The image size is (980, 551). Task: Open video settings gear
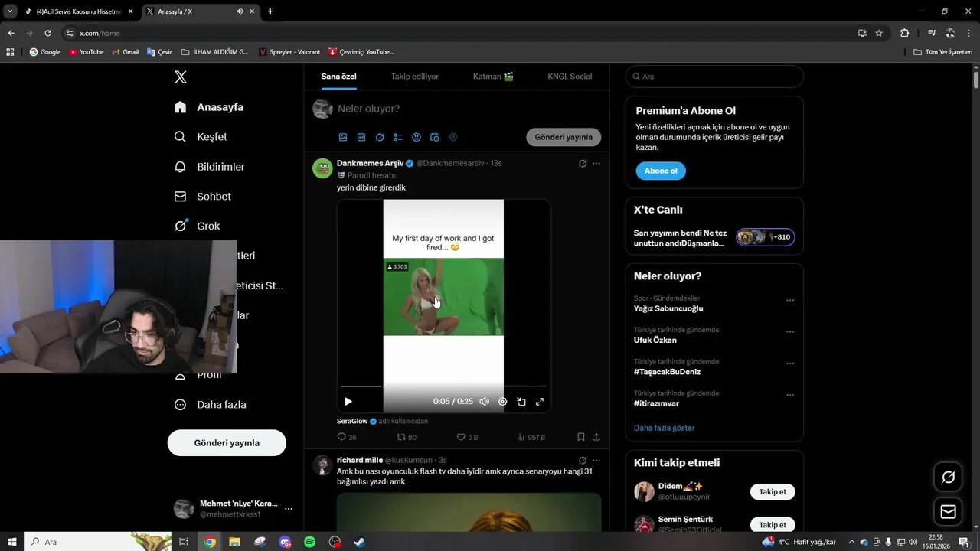(503, 402)
